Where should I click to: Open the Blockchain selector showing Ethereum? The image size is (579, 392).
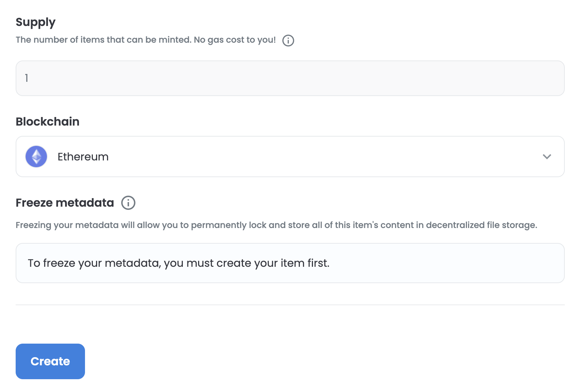(x=290, y=157)
